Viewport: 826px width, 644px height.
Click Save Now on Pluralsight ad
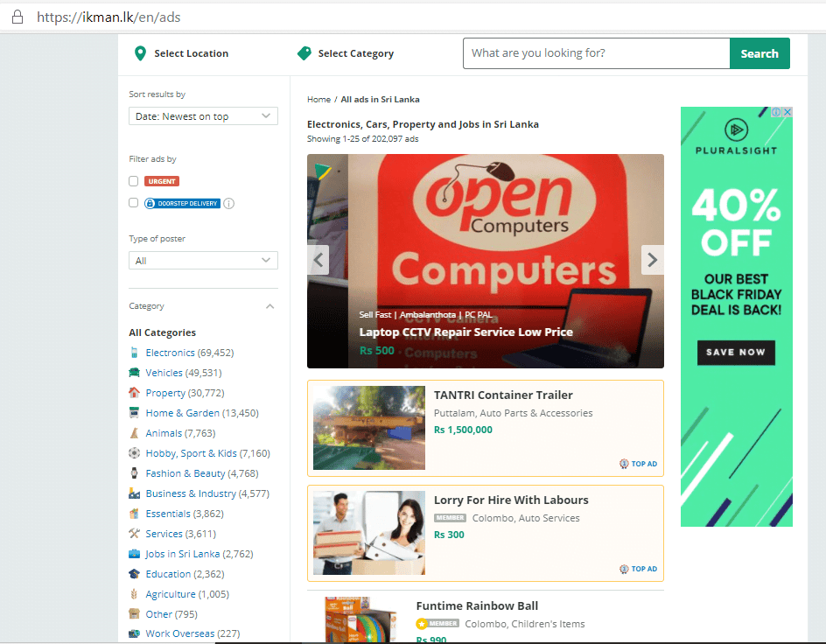736,353
